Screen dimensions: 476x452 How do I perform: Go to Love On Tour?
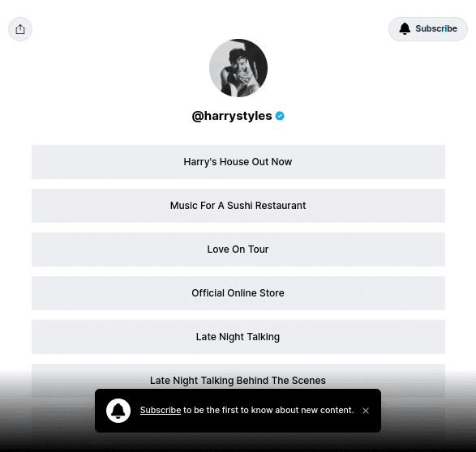[x=238, y=249]
